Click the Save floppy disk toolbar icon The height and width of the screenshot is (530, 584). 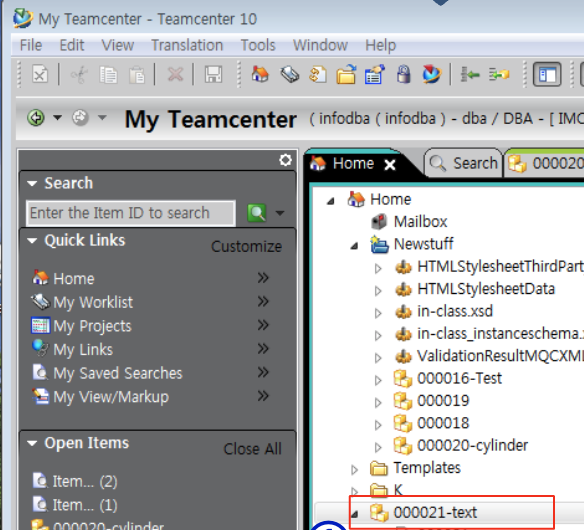[213, 74]
